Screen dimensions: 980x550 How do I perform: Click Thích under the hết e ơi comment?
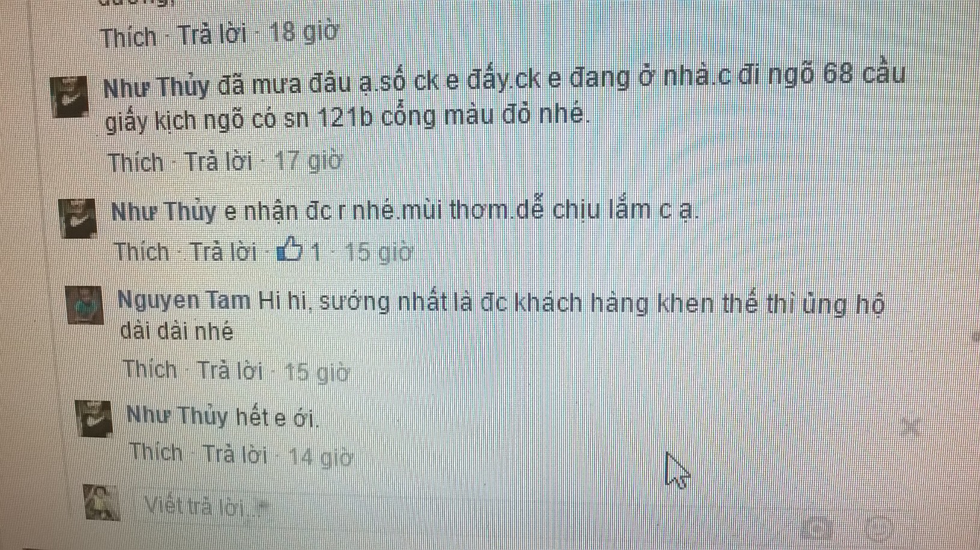coord(157,452)
